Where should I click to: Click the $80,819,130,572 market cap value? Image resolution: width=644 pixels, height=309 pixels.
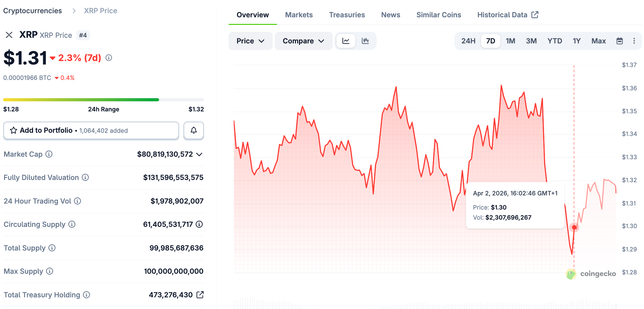(x=165, y=154)
